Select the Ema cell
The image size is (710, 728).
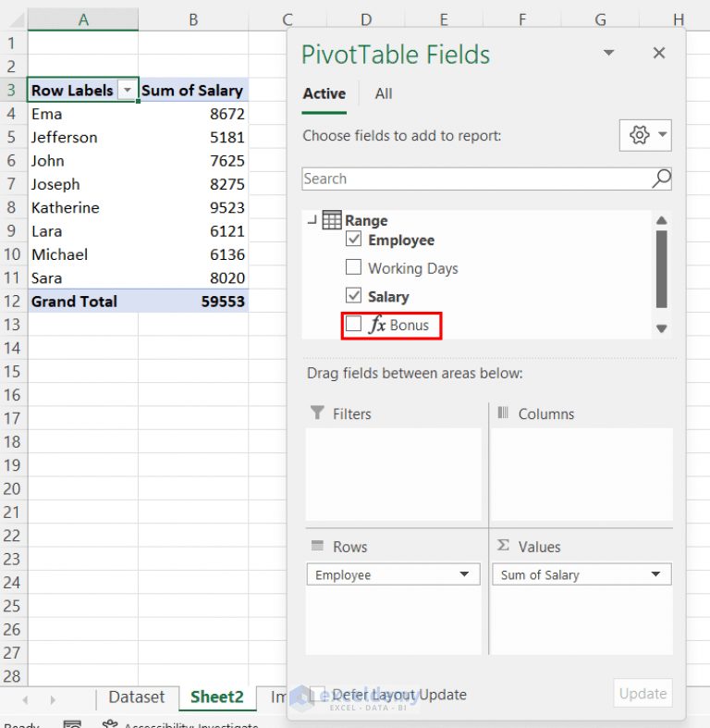[x=82, y=114]
